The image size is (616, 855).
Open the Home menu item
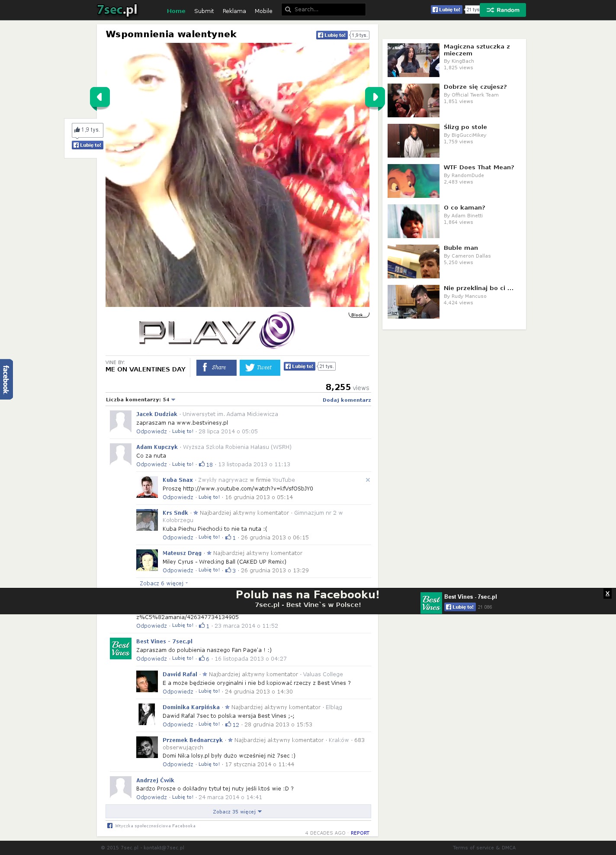176,11
